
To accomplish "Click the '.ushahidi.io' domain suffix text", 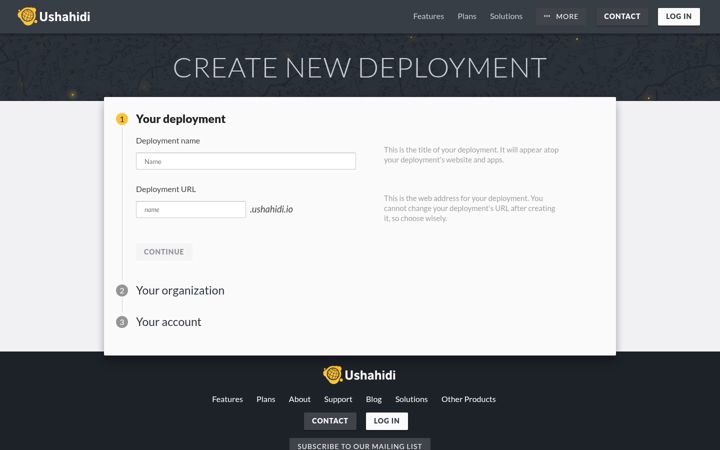I will point(271,209).
